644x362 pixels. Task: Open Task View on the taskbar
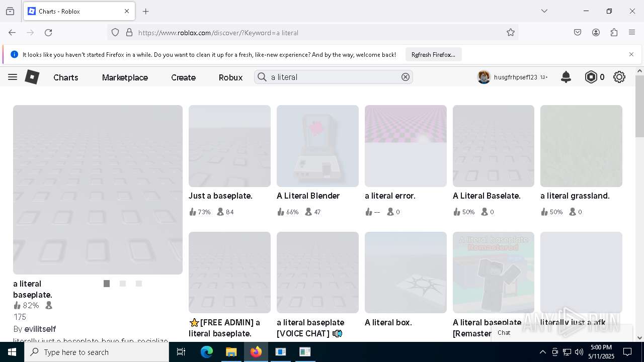(181, 352)
